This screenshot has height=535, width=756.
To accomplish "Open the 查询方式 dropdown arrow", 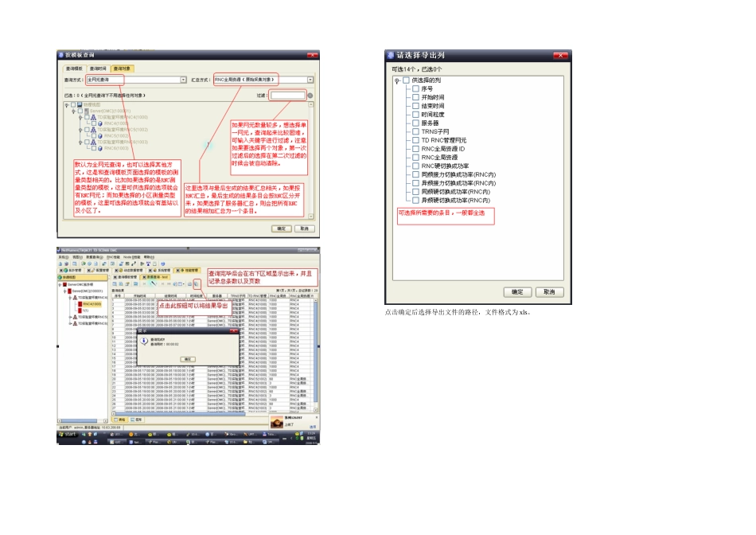I will coord(183,80).
